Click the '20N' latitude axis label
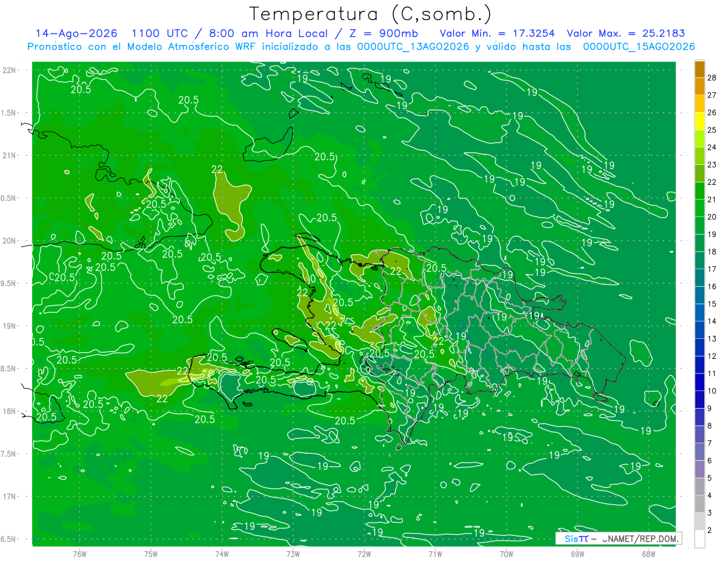This screenshot has height=562, width=728. click(x=9, y=241)
